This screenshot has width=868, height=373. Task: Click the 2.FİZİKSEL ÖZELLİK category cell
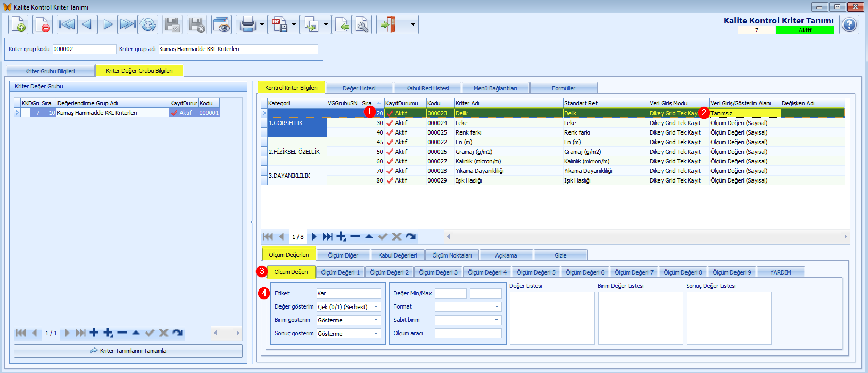297,152
